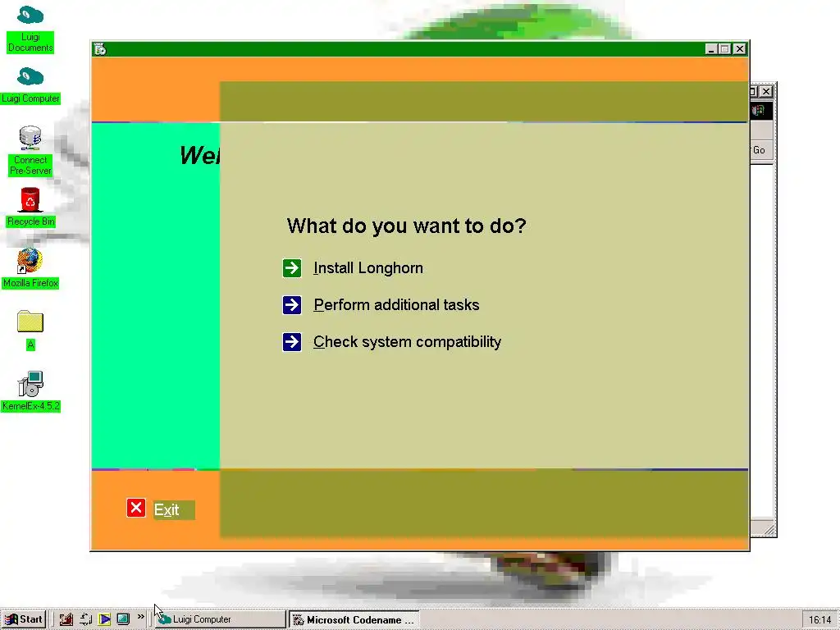
Task: Maximize the Longhorn setup window
Action: coord(724,49)
